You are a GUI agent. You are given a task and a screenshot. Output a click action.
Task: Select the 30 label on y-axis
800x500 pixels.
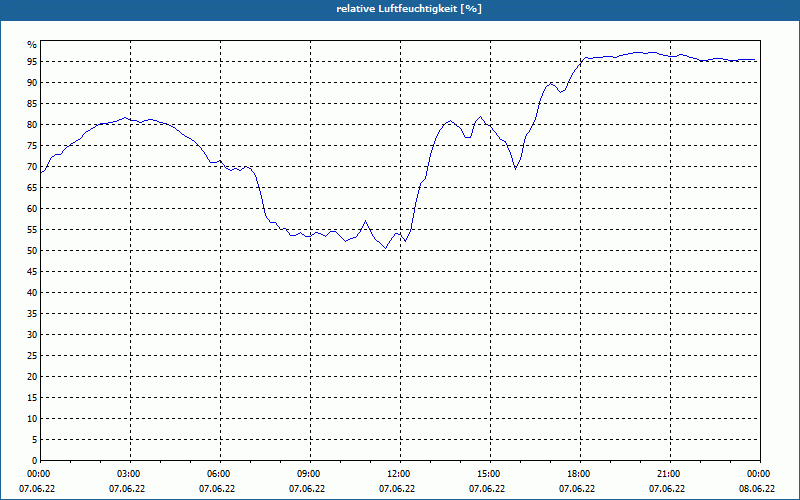click(32, 334)
